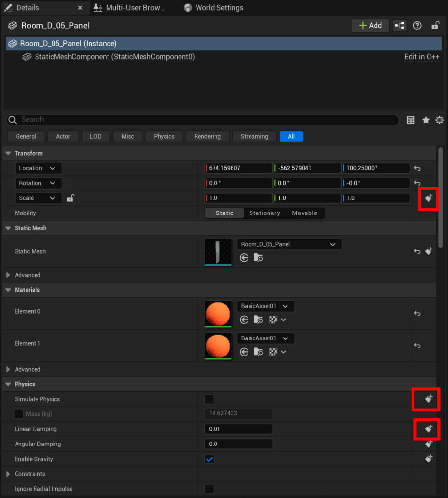The image size is (448, 498).
Task: Browse to Element 1 material asset
Action: (258, 352)
